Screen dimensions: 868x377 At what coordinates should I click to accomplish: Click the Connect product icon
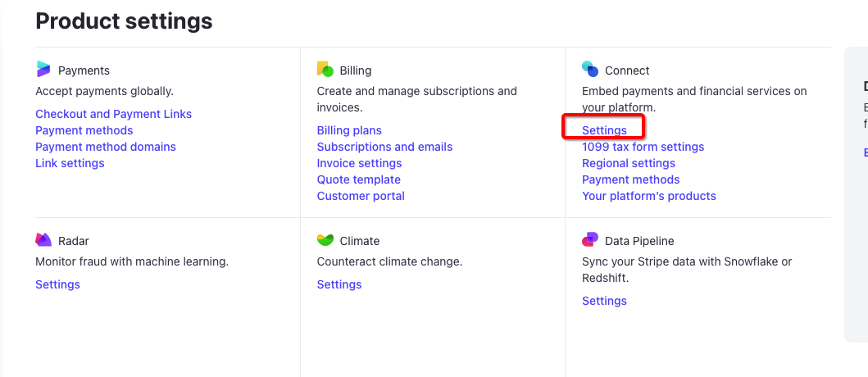point(590,70)
